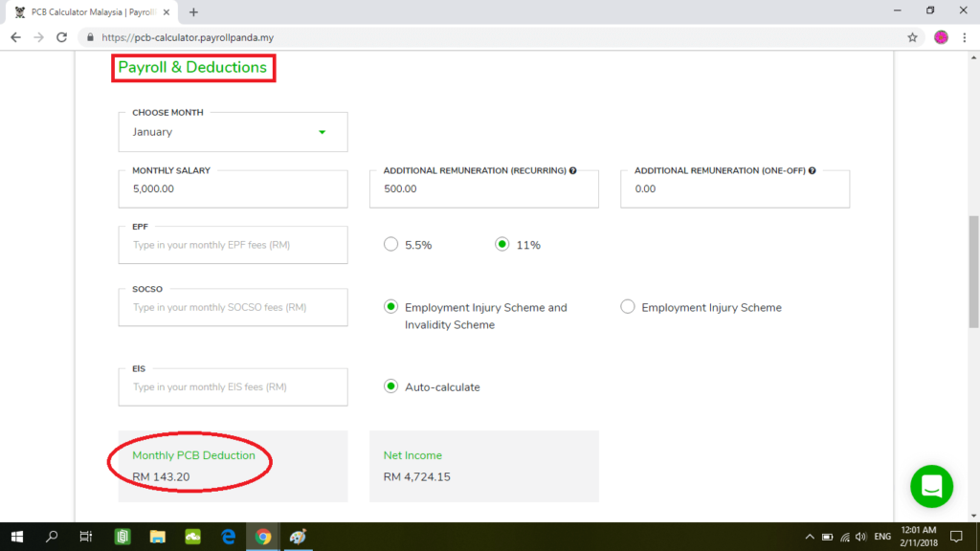Open a new browser tab
Viewport: 980px width, 551px height.
(x=193, y=11)
